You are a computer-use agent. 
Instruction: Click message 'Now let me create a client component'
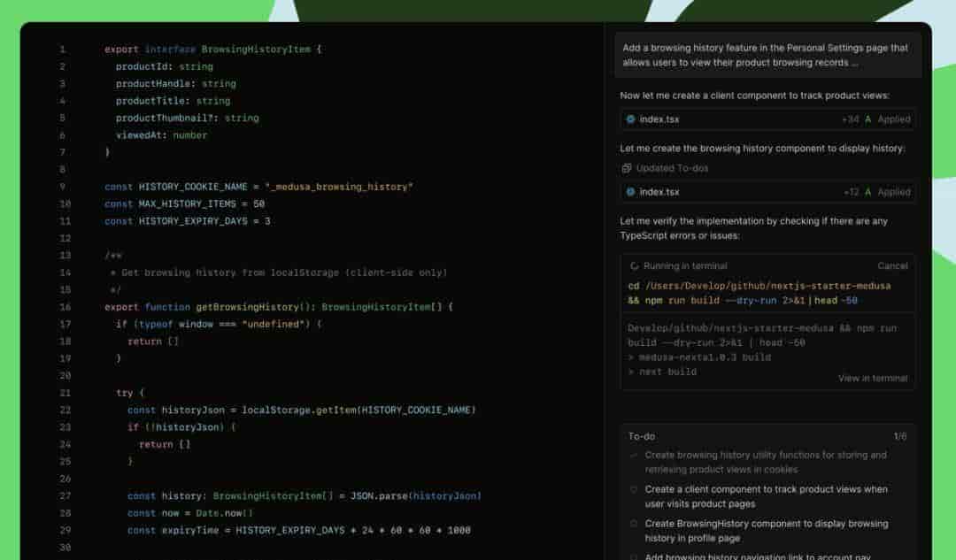tap(755, 96)
